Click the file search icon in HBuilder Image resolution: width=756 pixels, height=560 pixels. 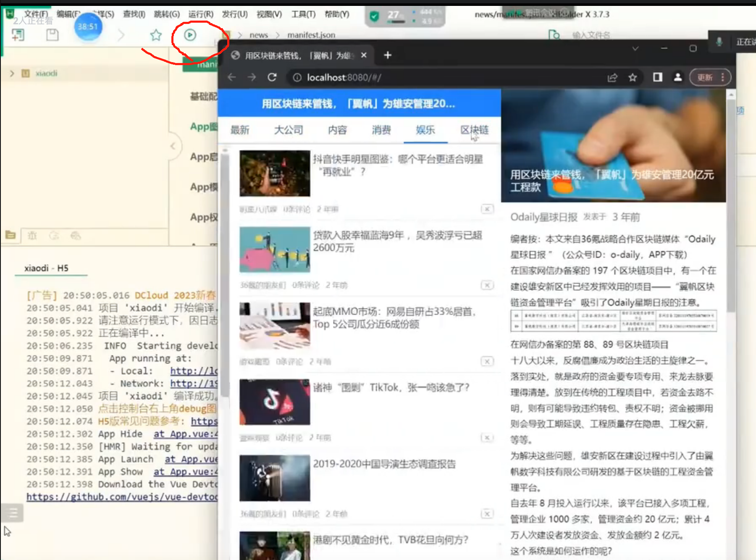[x=554, y=35]
